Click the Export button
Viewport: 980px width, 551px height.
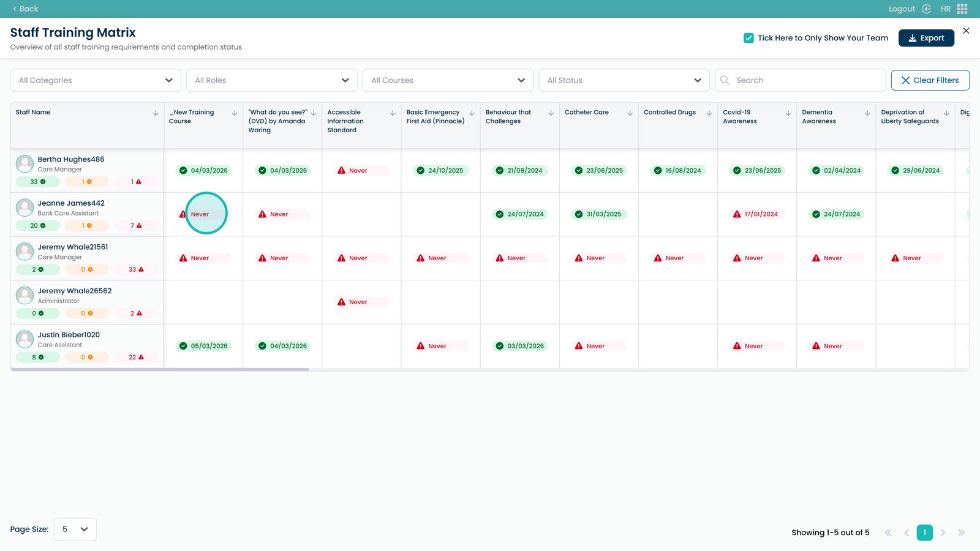[925, 38]
